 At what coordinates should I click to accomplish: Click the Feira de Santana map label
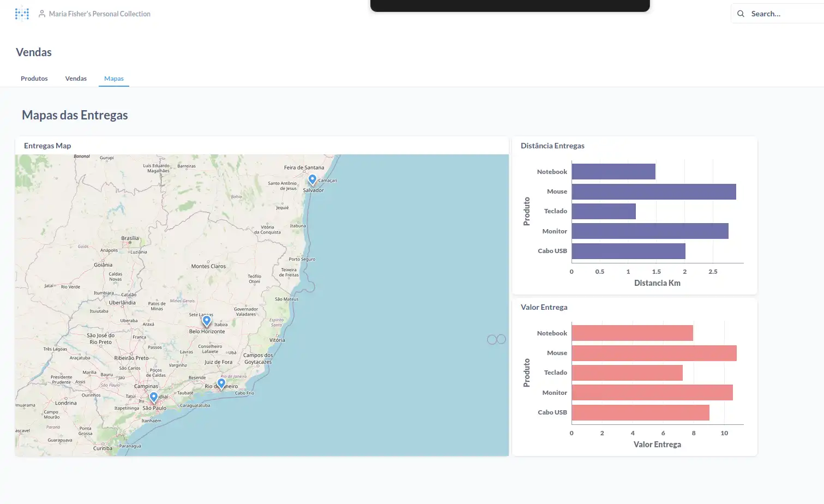click(x=304, y=167)
